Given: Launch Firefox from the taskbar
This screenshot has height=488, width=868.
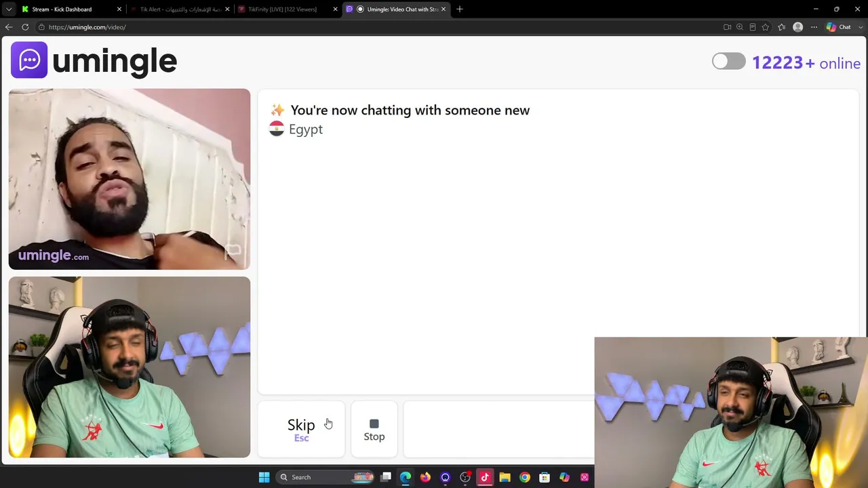Looking at the screenshot, I should click(x=425, y=477).
